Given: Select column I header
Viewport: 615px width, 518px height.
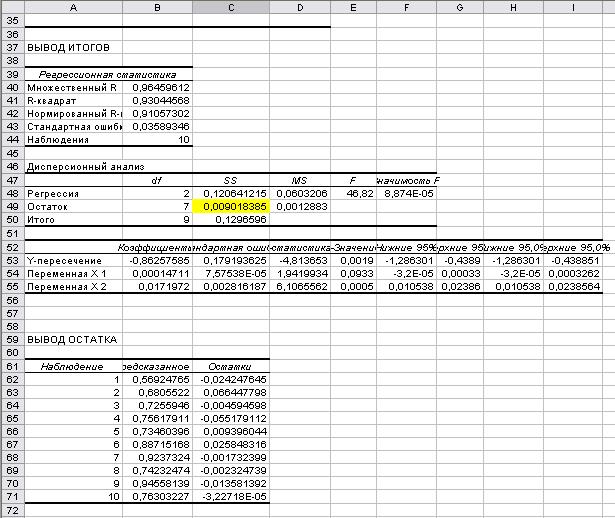Looking at the screenshot, I should (573, 7).
